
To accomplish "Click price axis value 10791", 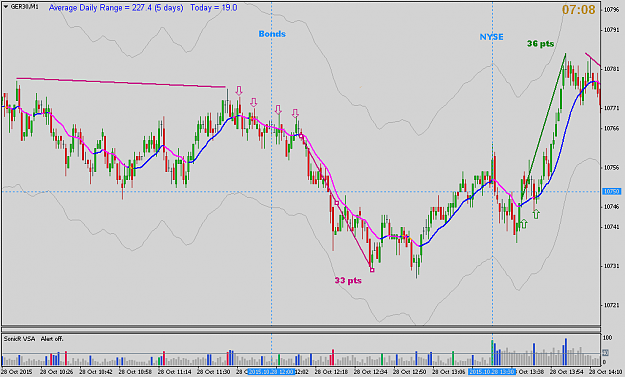I will point(611,29).
